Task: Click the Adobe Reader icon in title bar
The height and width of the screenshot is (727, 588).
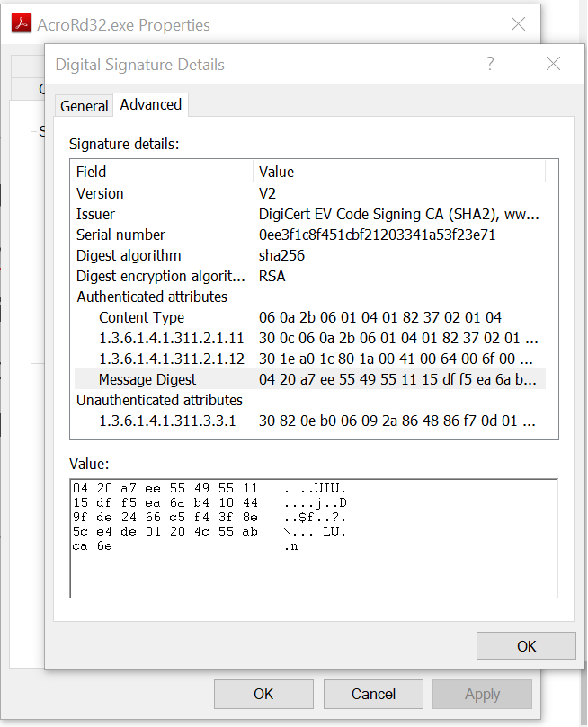Action: pyautogui.click(x=22, y=23)
